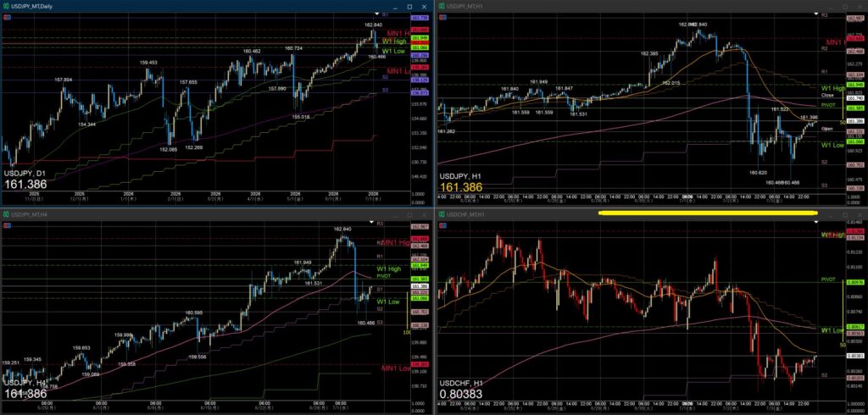868x415 pixels.
Task: Click the 162.385 label in the USDJPY H1 chart
Action: (648, 53)
